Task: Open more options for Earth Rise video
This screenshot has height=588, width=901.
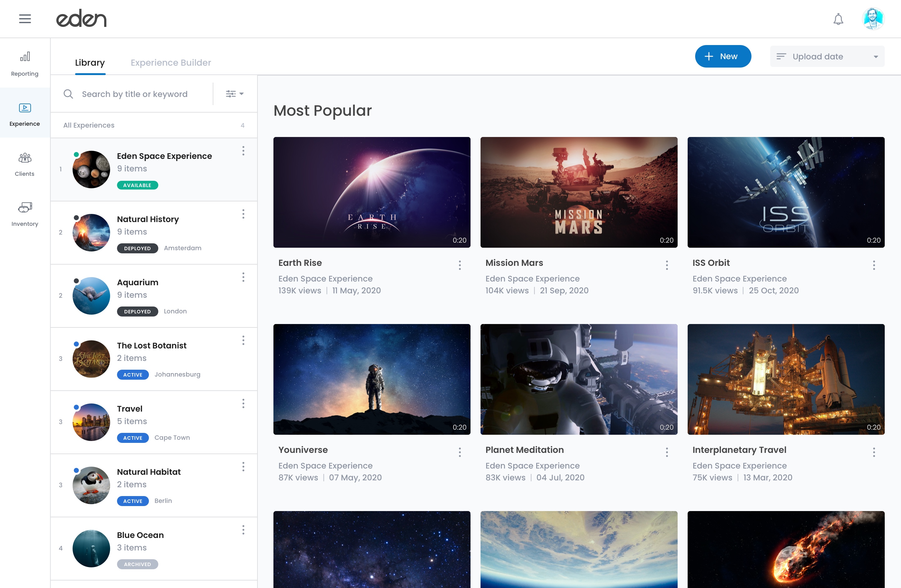Action: [x=460, y=265]
